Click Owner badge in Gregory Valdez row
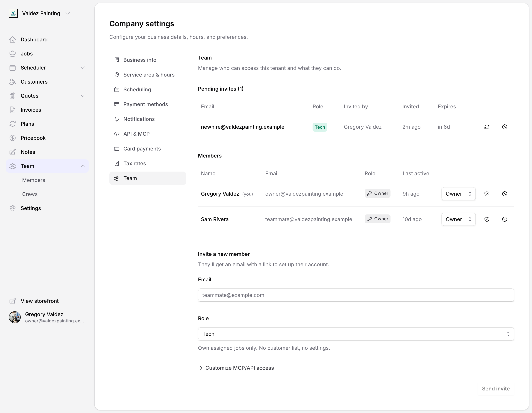 (378, 194)
